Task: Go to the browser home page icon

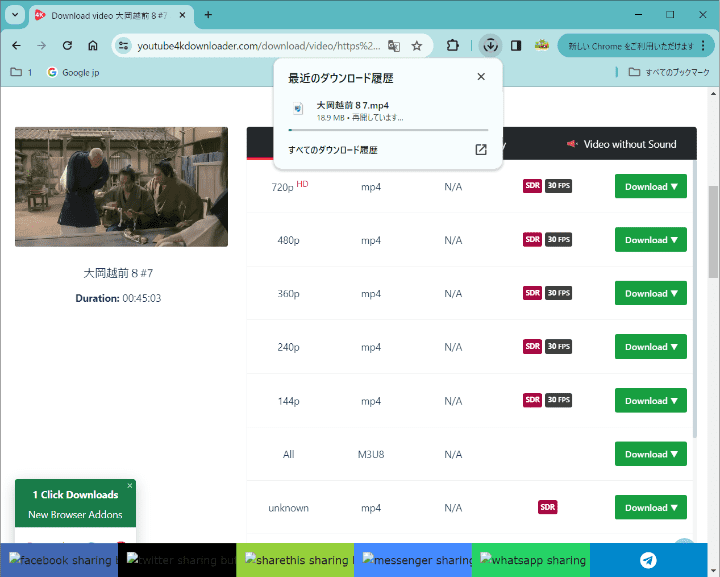Action: tap(93, 45)
